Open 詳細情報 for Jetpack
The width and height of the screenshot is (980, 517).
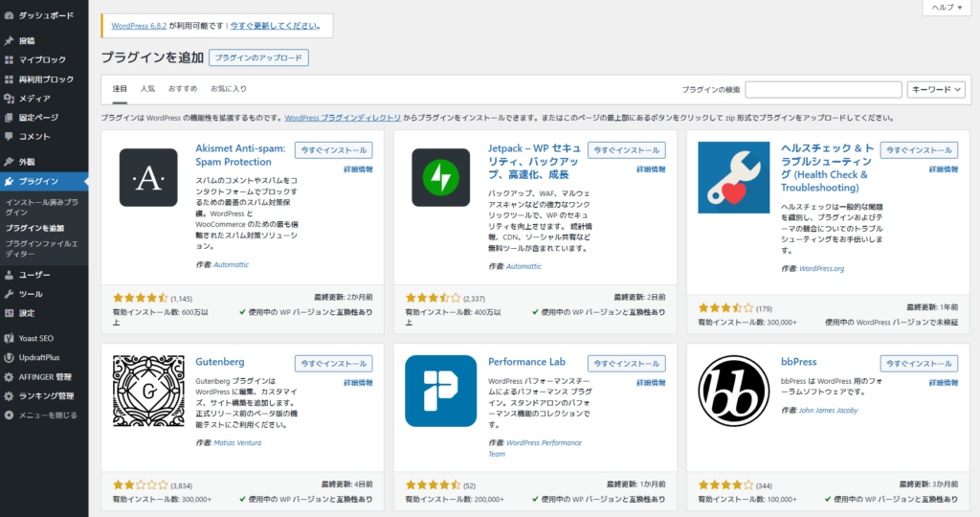[649, 169]
